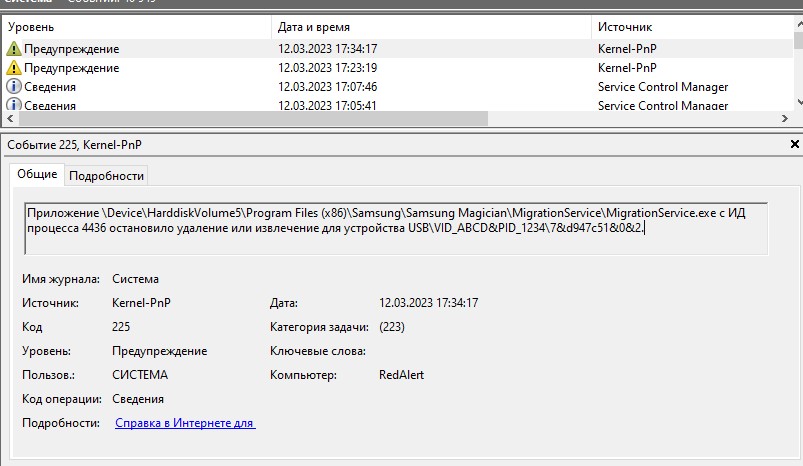Click date cell 12.03.2023 17:07:46

point(328,87)
